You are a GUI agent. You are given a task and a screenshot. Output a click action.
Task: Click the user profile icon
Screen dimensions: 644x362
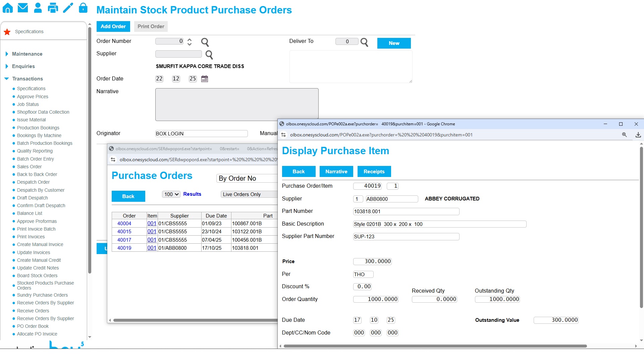[x=38, y=8]
